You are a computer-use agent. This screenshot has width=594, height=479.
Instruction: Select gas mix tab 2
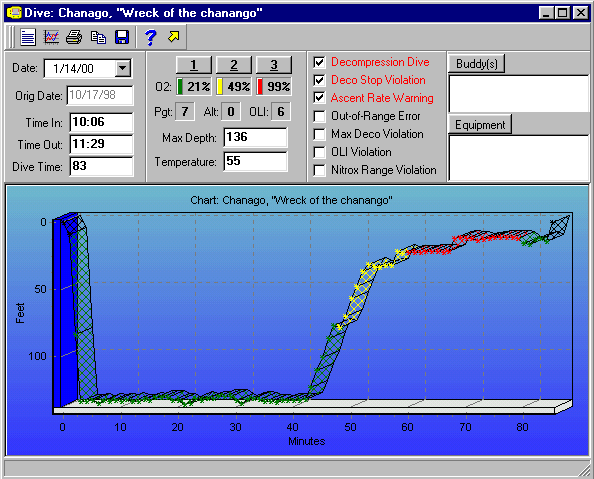(234, 65)
